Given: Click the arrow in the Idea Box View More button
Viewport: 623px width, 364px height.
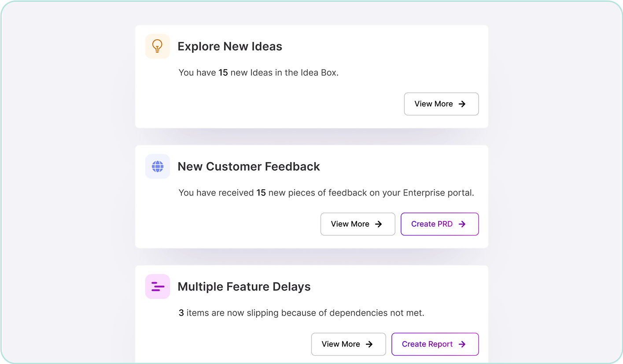Looking at the screenshot, I should tap(462, 104).
